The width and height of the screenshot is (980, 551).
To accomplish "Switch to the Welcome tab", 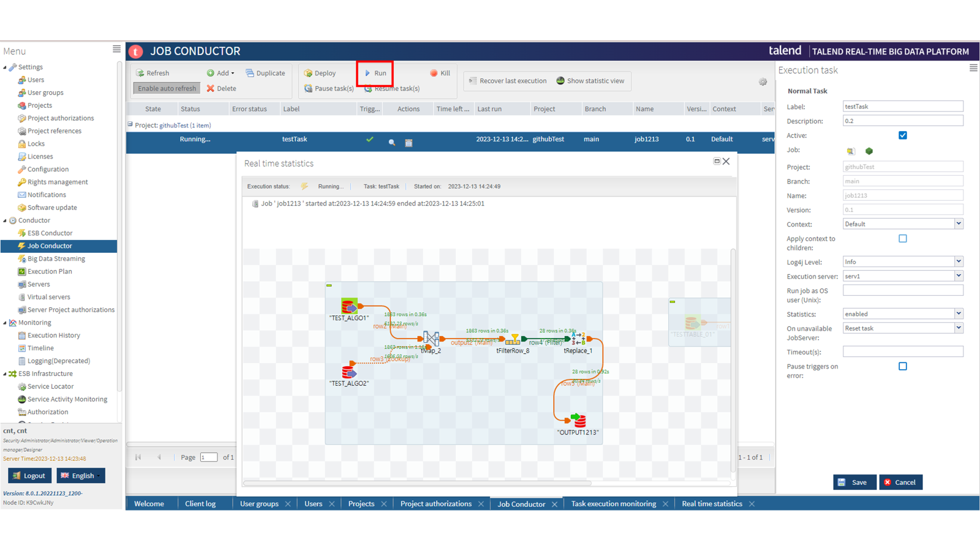I will click(x=149, y=504).
